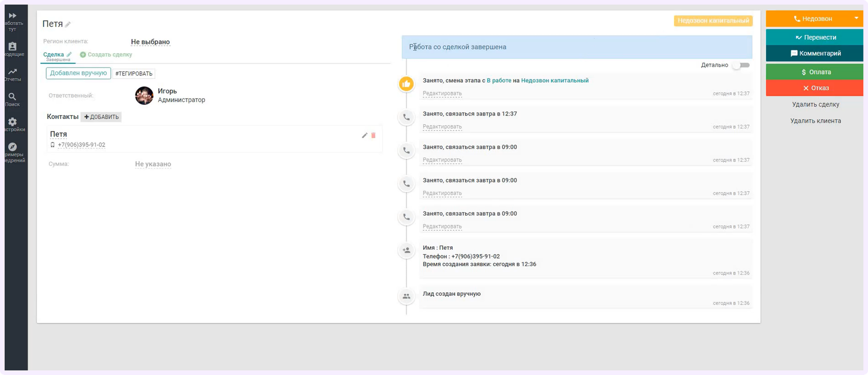Click the pencil beside the Петя page title
This screenshot has height=375, width=868.
point(68,24)
